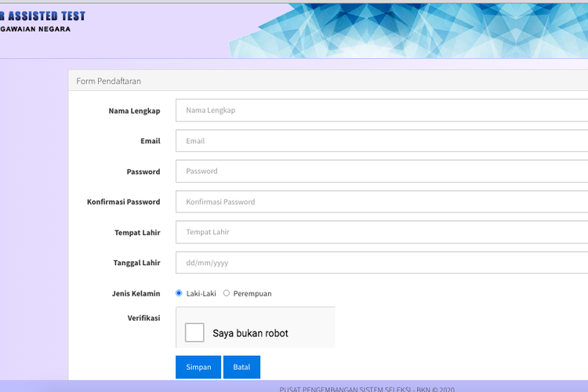Click the blue geometric banner image

pyautogui.click(x=423, y=30)
